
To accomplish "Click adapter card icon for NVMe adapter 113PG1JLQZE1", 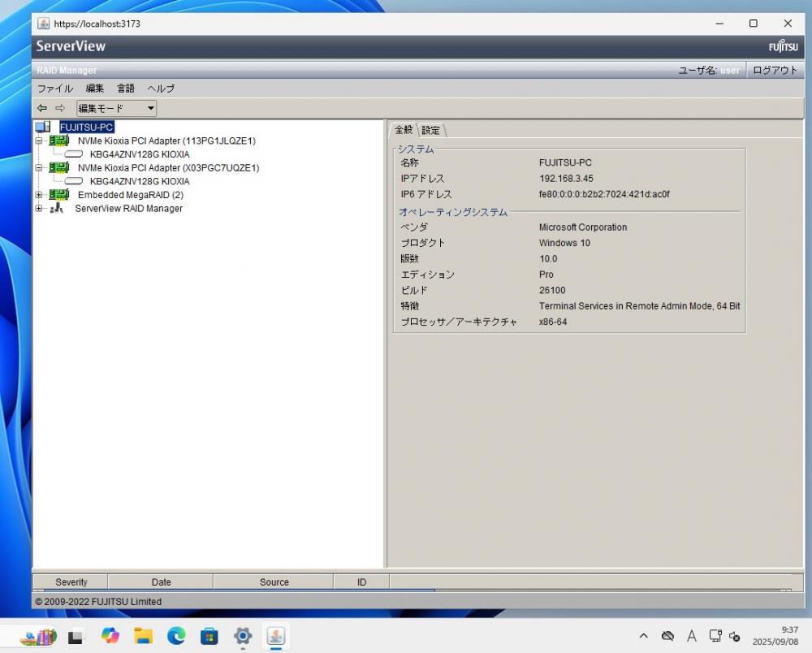I will [59, 141].
